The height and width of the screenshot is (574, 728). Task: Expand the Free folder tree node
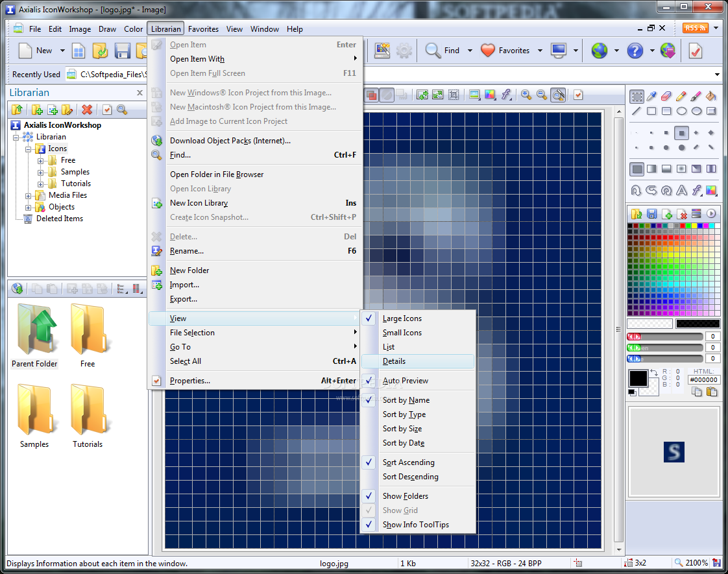point(40,161)
